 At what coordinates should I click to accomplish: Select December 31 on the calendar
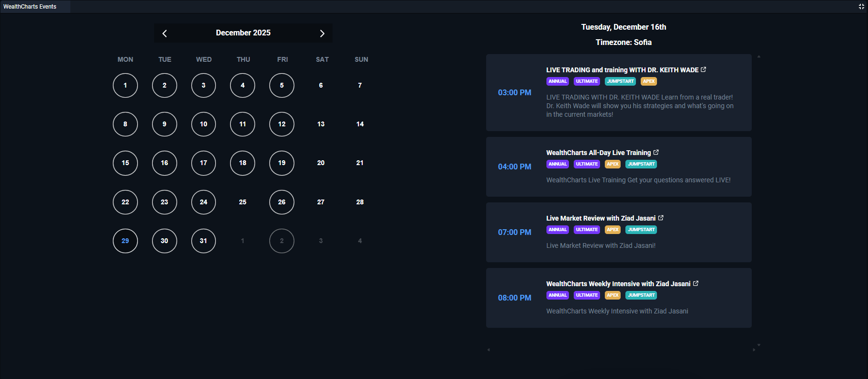tap(203, 241)
